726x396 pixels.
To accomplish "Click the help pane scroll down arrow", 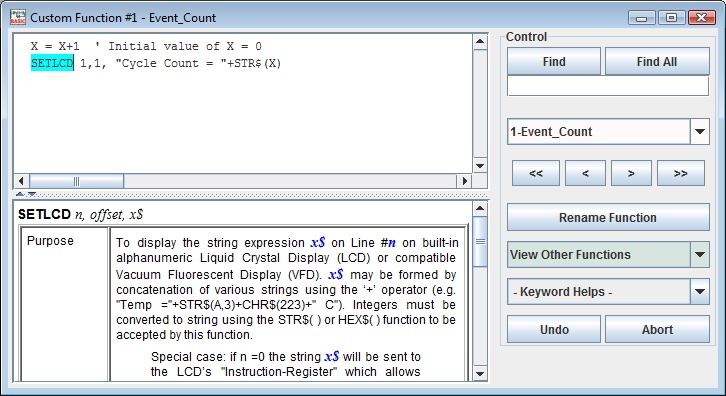I will click(480, 374).
